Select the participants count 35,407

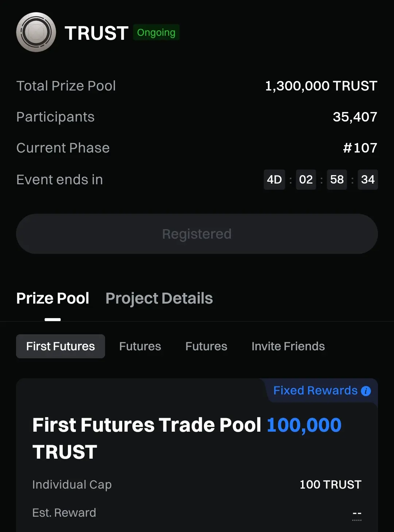click(355, 117)
